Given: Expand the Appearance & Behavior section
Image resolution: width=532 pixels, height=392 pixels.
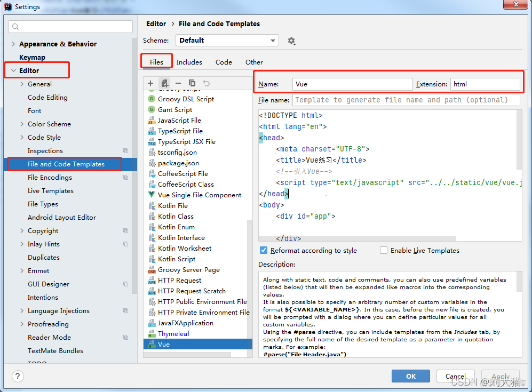Looking at the screenshot, I should (x=13, y=44).
